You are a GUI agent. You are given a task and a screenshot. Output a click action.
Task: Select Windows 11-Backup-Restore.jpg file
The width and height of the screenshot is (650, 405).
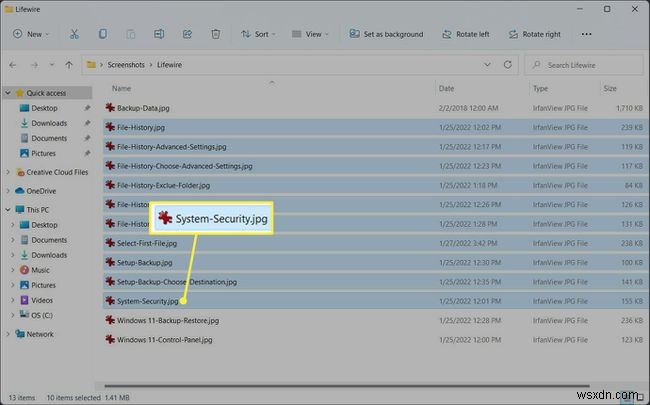pos(167,320)
